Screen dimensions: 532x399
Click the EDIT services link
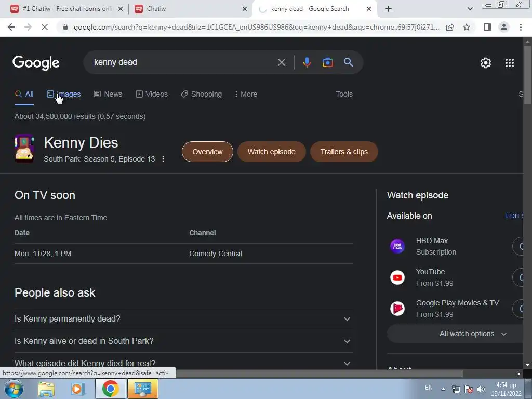[514, 216]
